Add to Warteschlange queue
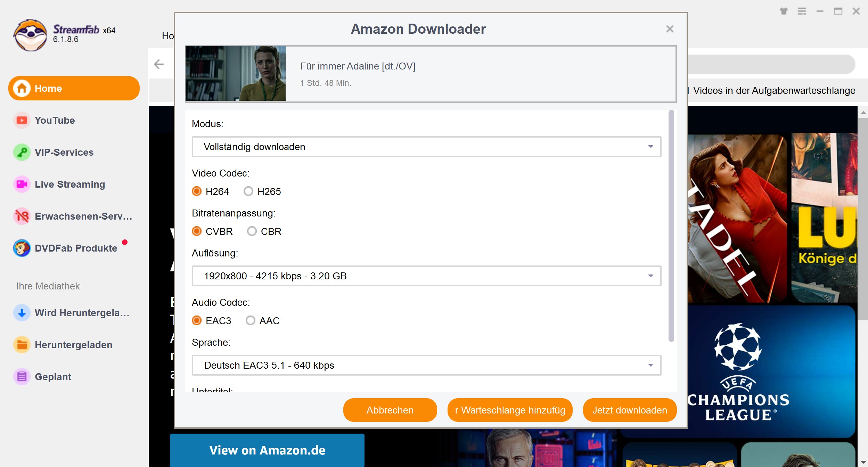The image size is (868, 467). [509, 410]
